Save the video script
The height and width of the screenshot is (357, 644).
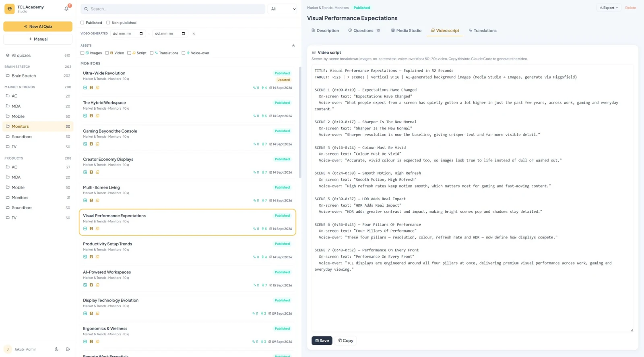(322, 340)
